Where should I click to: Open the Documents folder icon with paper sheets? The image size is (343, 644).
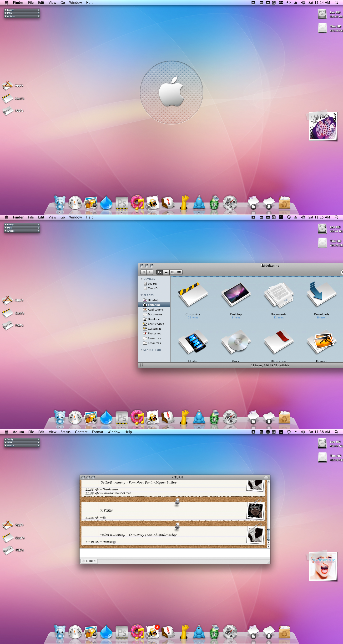tap(279, 295)
